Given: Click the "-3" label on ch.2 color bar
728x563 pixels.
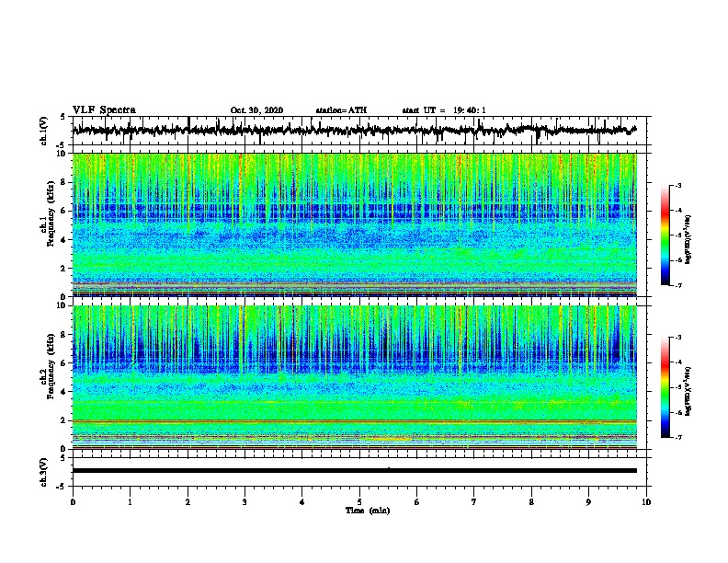Looking at the screenshot, I should (678, 338).
